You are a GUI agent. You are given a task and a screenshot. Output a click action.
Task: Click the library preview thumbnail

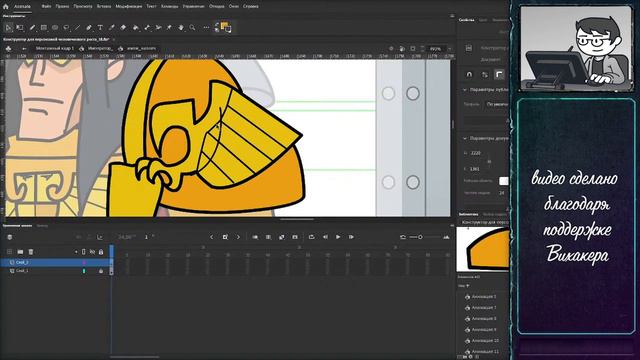point(483,249)
